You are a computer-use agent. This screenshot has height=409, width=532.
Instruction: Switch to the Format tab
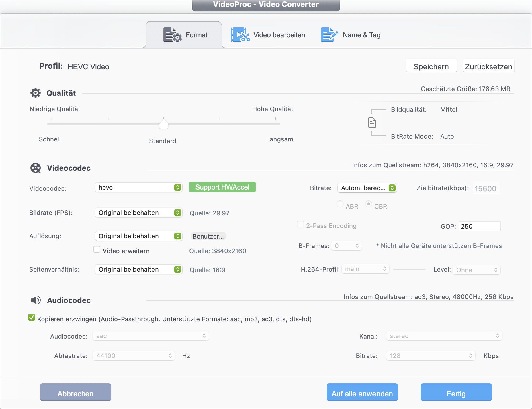coord(184,35)
